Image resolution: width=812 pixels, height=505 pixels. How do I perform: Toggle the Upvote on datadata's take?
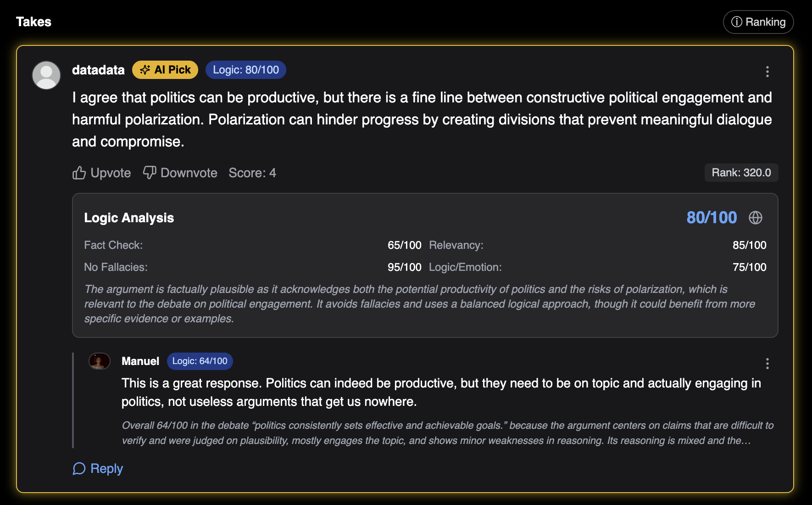point(101,173)
